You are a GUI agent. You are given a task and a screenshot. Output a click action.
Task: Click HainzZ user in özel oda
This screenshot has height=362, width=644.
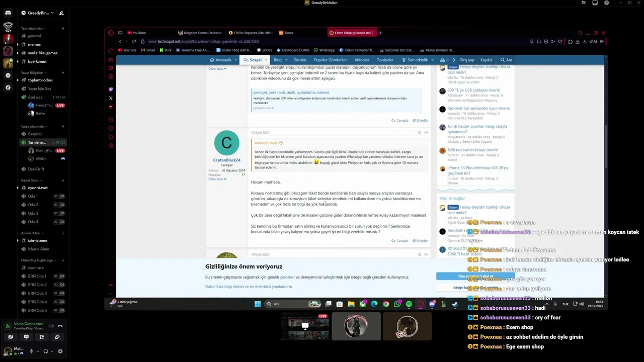(x=46, y=105)
